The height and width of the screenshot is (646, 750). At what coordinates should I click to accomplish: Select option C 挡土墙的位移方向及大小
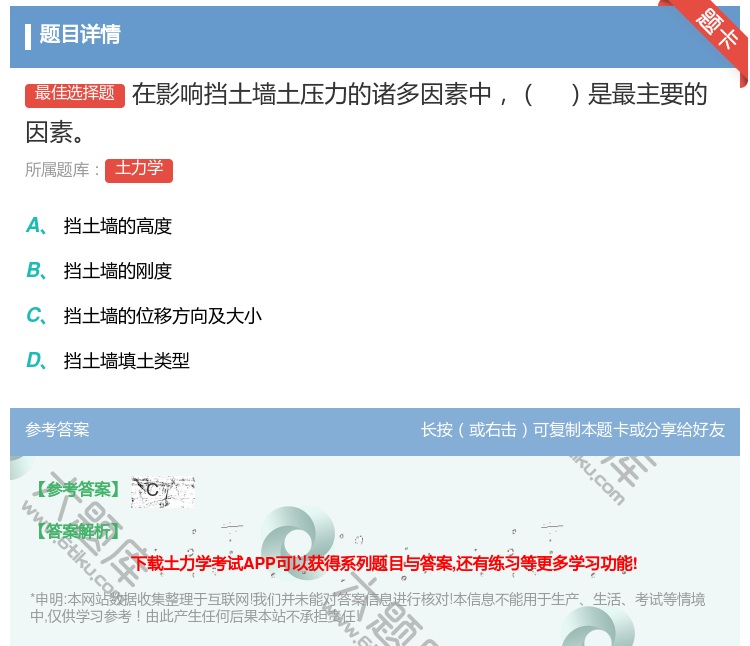(144, 316)
